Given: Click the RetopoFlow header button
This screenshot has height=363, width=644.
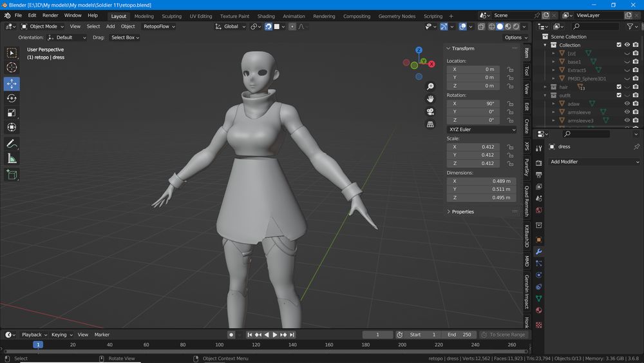Looking at the screenshot, I should [159, 26].
